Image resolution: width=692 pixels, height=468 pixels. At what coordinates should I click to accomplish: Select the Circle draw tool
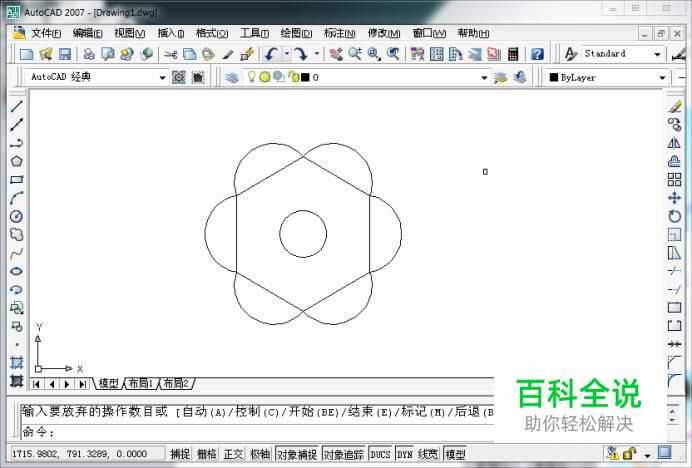tap(16, 216)
